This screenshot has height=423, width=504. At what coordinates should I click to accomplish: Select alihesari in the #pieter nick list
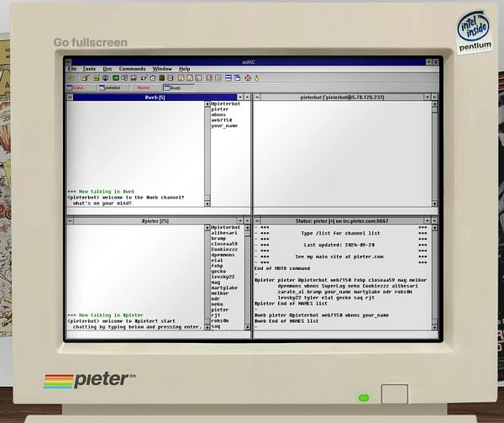click(x=224, y=233)
